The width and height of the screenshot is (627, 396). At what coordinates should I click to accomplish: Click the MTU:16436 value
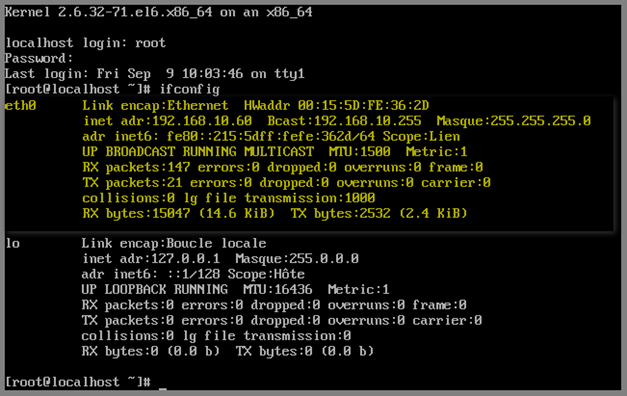(x=278, y=289)
